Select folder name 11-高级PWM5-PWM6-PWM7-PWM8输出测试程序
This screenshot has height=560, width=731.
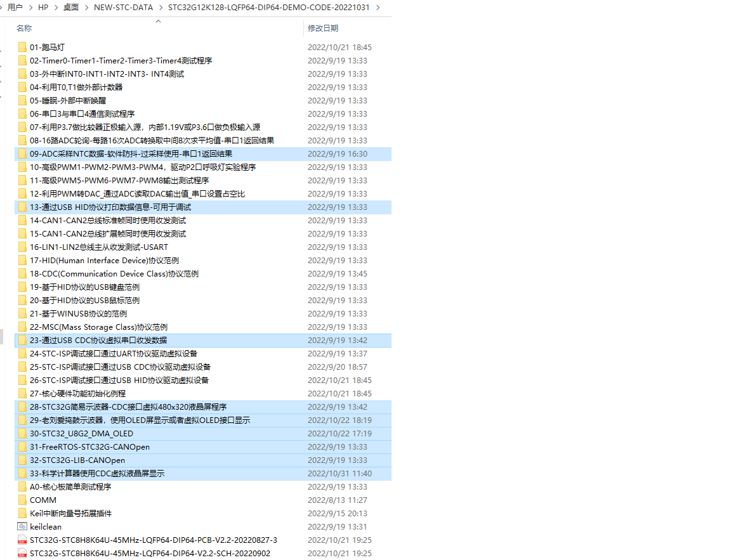119,180
